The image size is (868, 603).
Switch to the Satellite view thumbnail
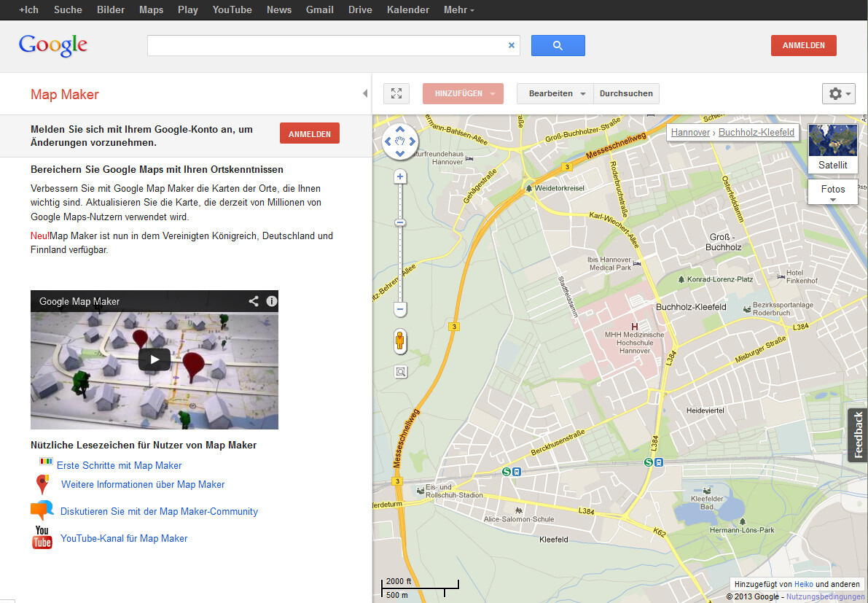pos(832,149)
